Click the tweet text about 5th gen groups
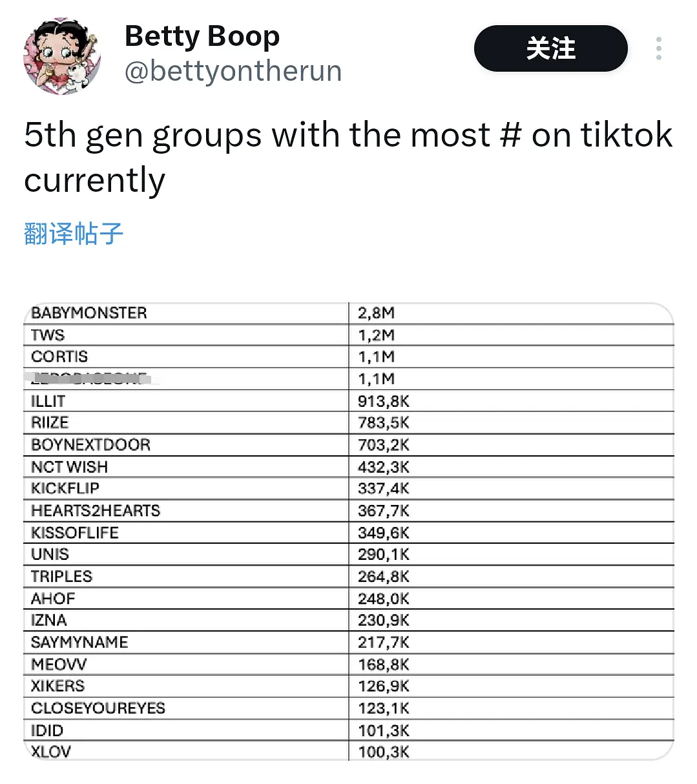This screenshot has width=697, height=784. (348, 157)
